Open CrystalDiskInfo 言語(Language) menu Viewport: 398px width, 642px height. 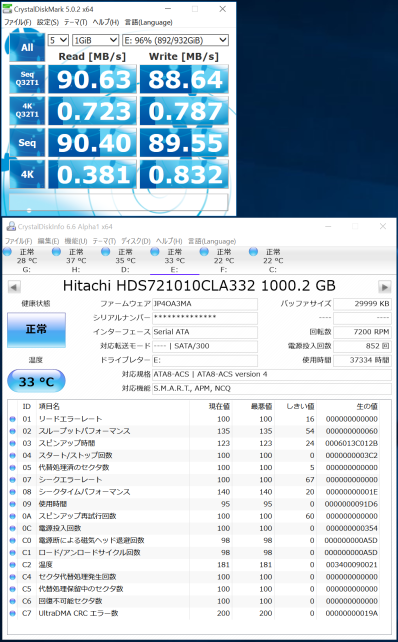(x=212, y=241)
